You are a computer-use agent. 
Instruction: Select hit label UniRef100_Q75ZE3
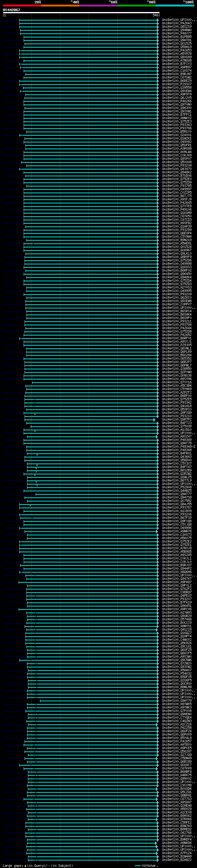tap(177, 121)
